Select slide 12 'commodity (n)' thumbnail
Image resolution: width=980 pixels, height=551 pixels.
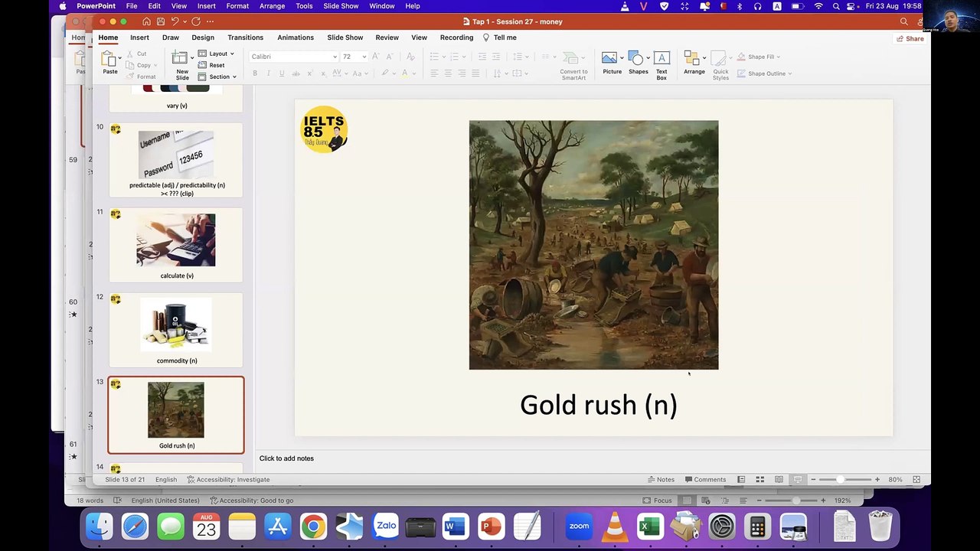pyautogui.click(x=176, y=330)
